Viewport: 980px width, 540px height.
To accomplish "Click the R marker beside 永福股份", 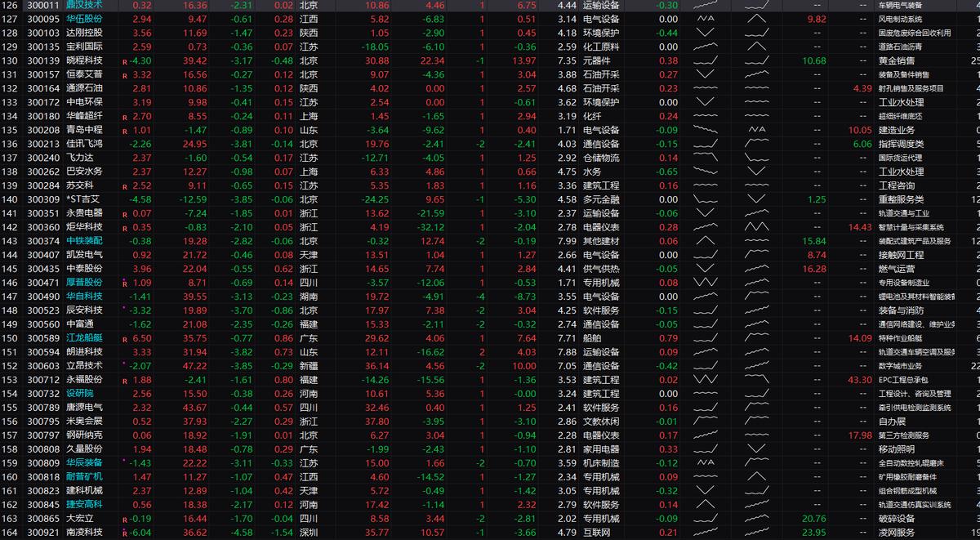I will pos(125,381).
